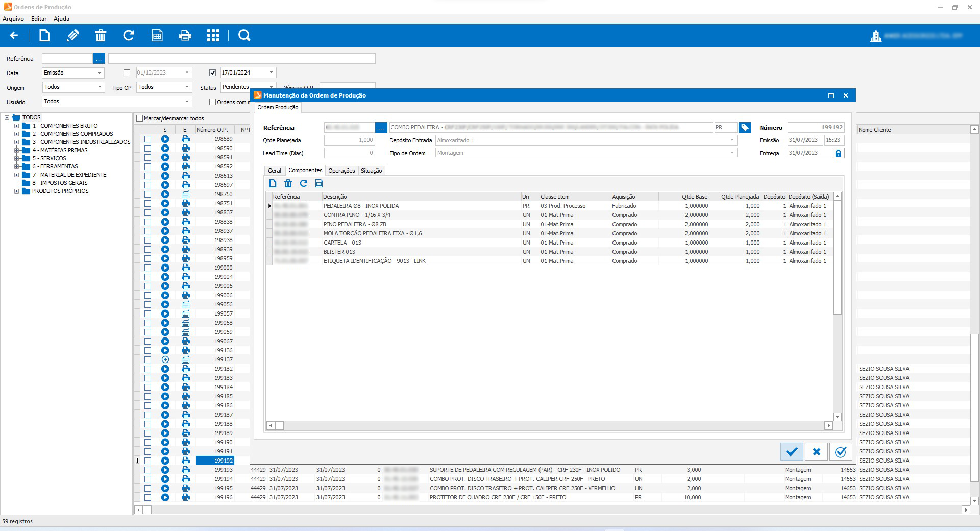Screen dimensions: 980x531
Task: Click the company building icon at top right
Action: pyautogui.click(x=876, y=36)
